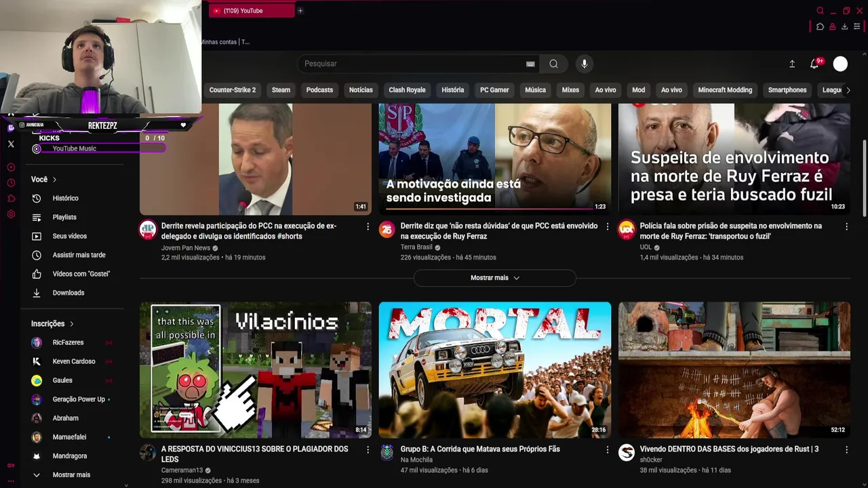The image size is (868, 488).
Task: Open the Inscrições section chevron
Action: [x=71, y=324]
